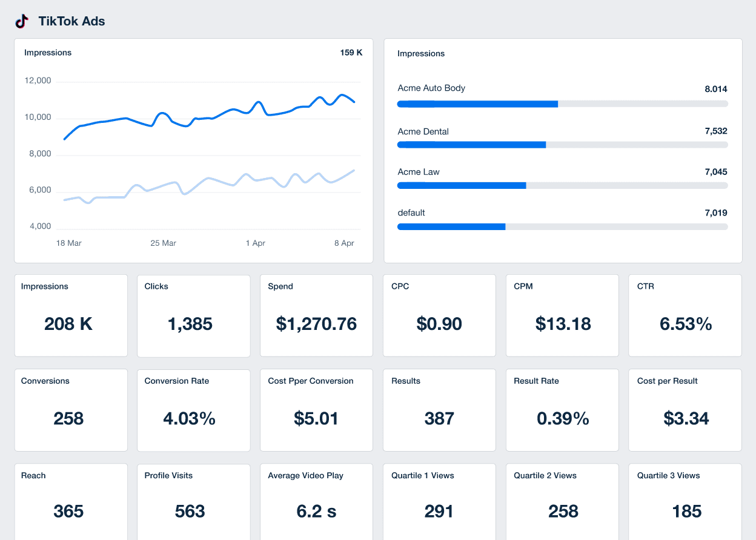Select the Cost Pper Conversion card
Image resolution: width=756 pixels, height=540 pixels.
point(316,410)
